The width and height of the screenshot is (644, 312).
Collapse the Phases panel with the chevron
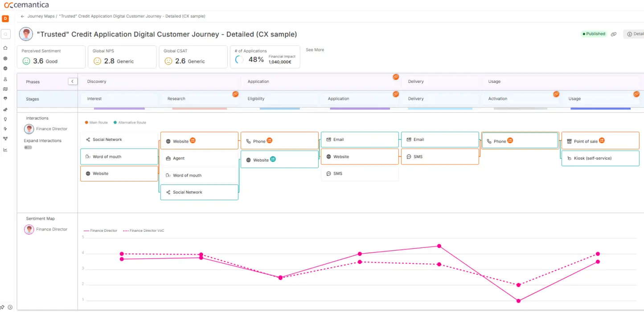73,81
